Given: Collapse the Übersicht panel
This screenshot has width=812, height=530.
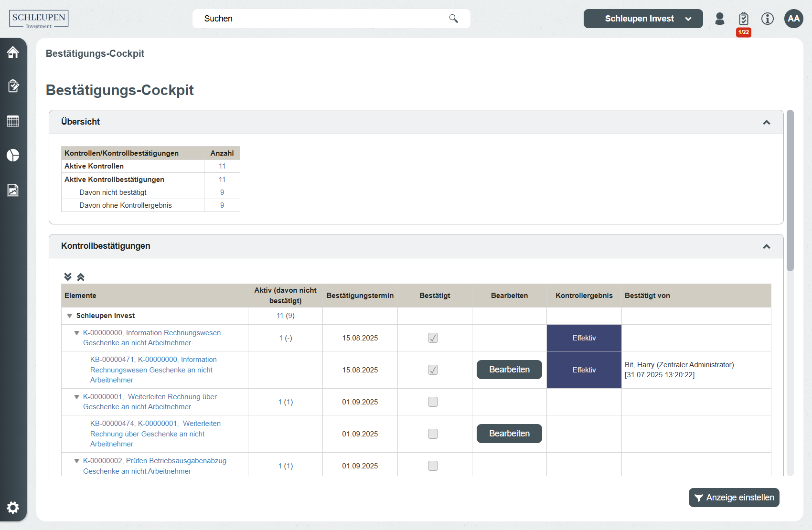Looking at the screenshot, I should [766, 122].
